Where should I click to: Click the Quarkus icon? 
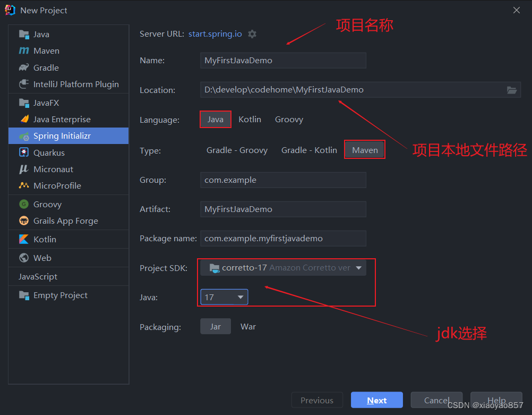coord(24,153)
